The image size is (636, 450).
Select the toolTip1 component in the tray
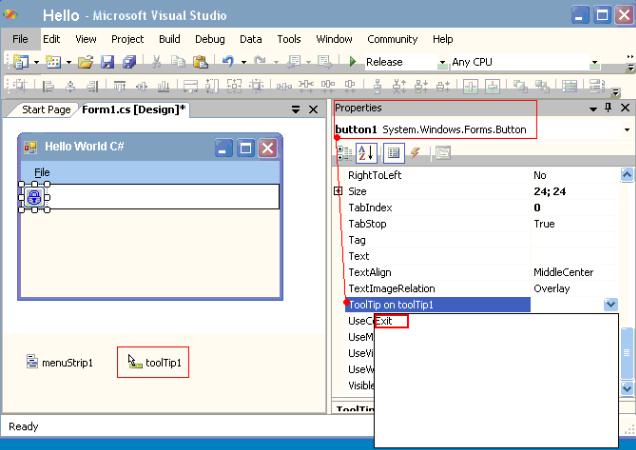pos(153,362)
